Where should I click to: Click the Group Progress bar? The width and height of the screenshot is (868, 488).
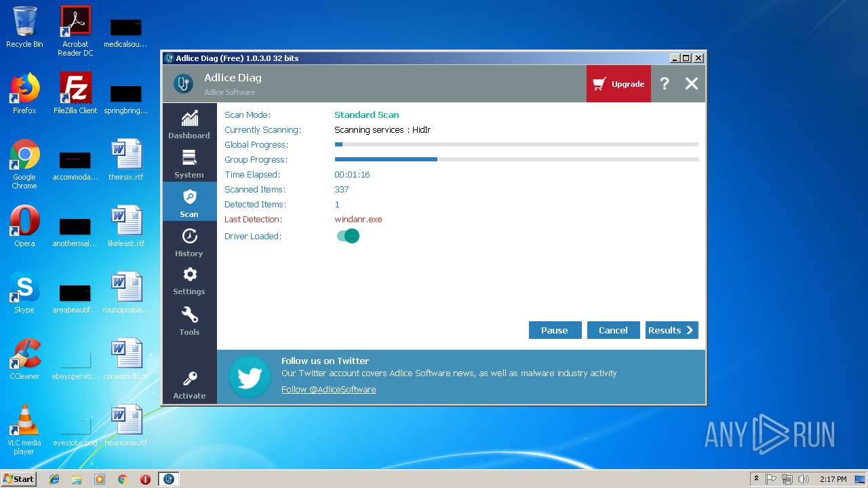pos(517,159)
